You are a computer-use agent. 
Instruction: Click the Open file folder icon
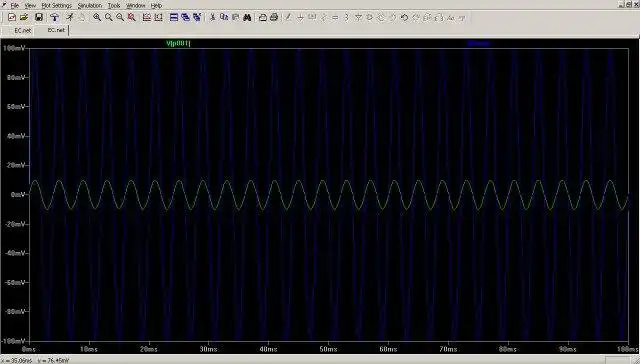click(24, 18)
